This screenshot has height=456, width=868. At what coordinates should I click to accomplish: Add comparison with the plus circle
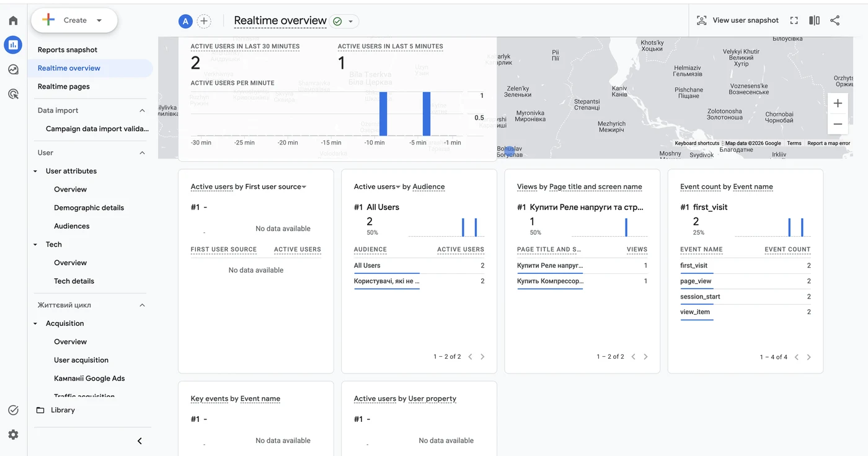204,21
